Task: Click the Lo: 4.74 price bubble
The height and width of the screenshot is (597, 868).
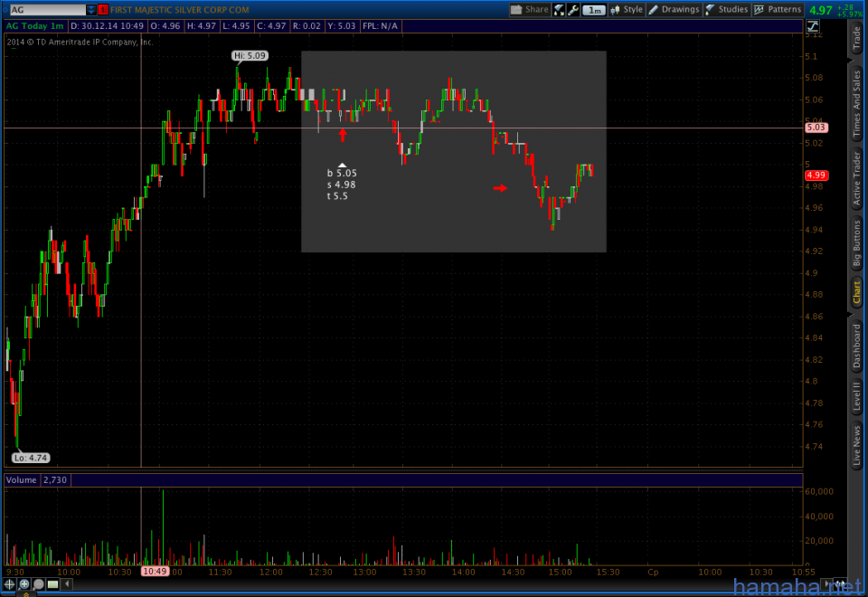Action: tap(31, 458)
